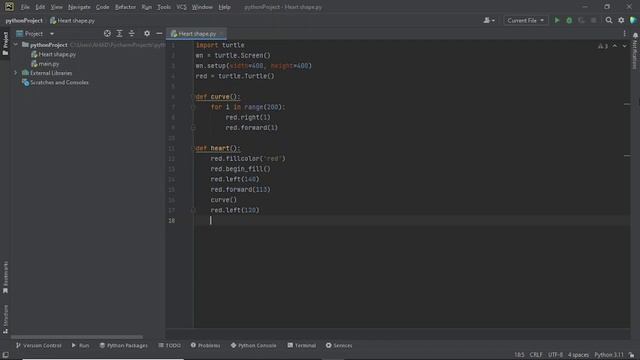Image resolution: width=640 pixels, height=360 pixels.
Task: Run the current file with green play icon
Action: 557,20
